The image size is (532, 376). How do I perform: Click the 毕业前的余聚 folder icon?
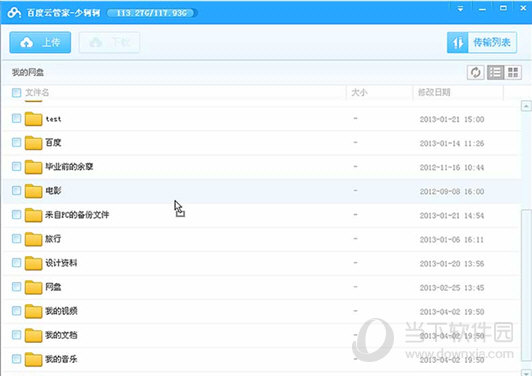click(x=33, y=167)
